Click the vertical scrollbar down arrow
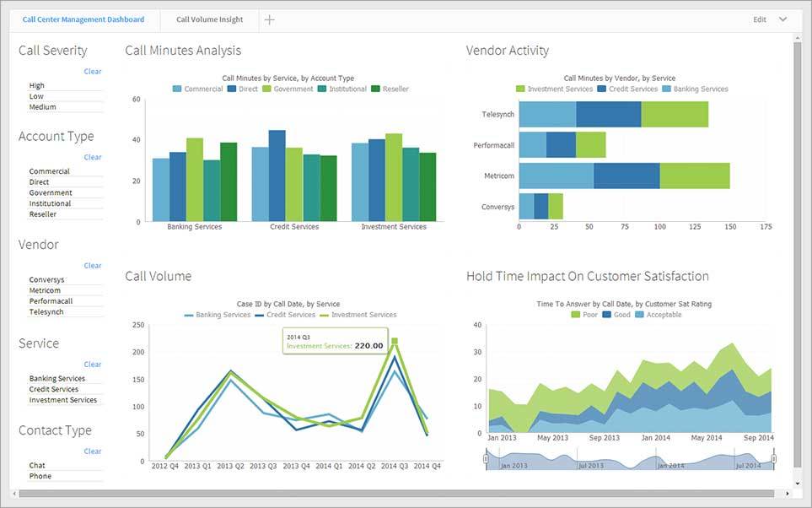 (798, 483)
